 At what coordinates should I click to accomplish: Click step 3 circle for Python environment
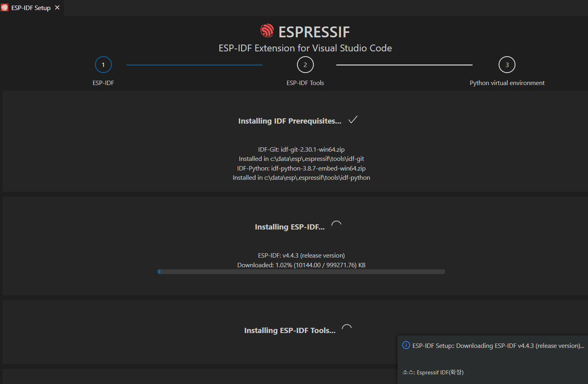[507, 65]
